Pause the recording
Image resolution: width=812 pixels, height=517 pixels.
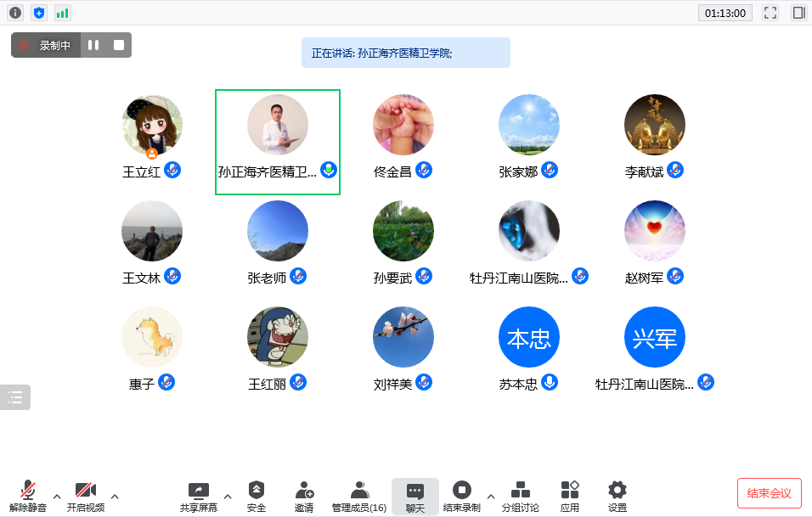click(93, 45)
